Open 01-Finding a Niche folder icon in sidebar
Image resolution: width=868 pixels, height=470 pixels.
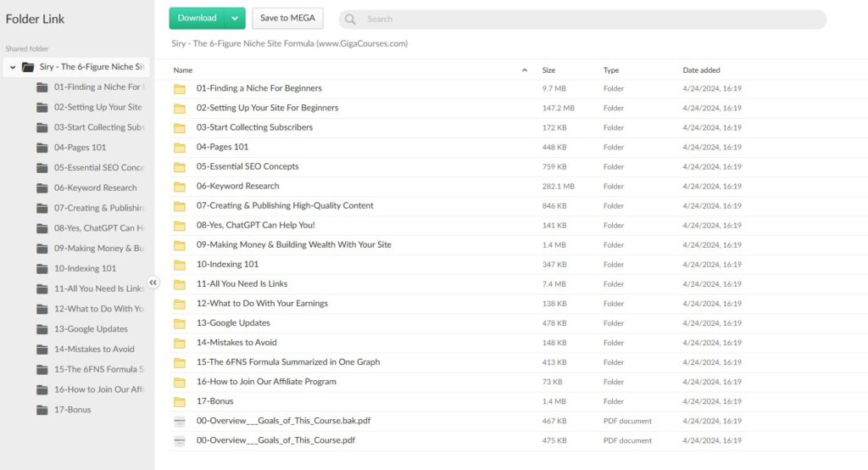[42, 87]
